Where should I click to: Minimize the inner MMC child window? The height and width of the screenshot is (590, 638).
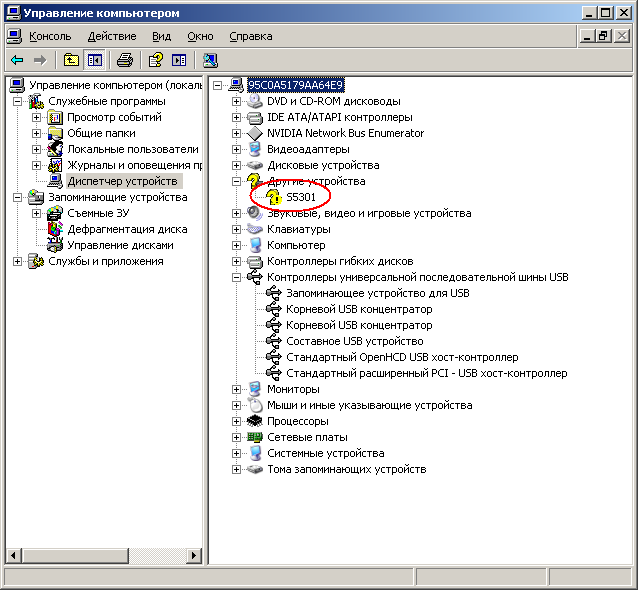pos(587,37)
